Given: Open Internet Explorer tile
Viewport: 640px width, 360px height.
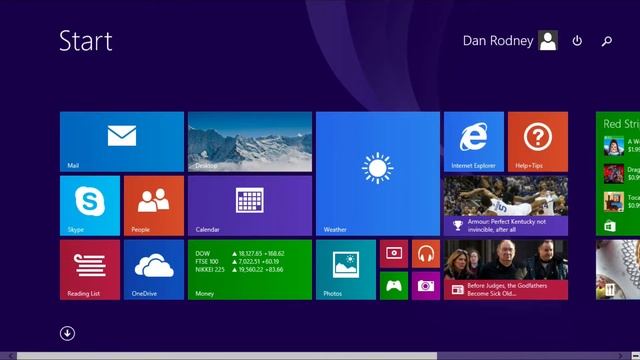Looking at the screenshot, I should point(474,142).
